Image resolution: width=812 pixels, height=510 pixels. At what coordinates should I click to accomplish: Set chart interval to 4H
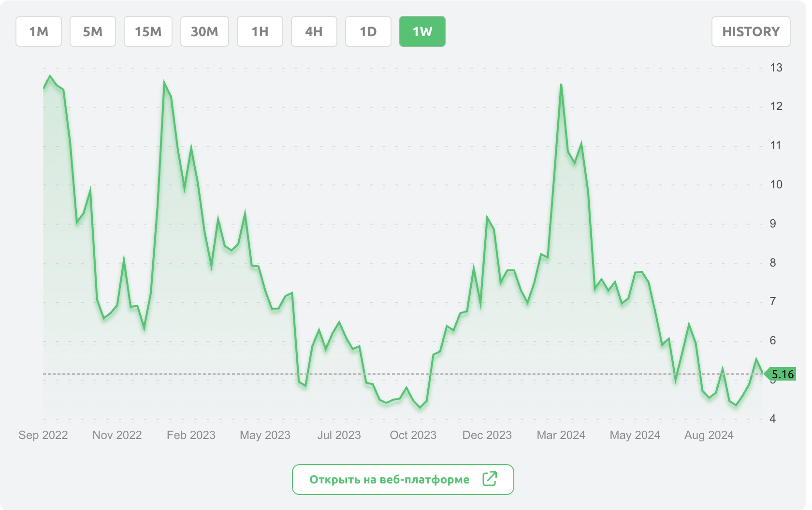314,32
